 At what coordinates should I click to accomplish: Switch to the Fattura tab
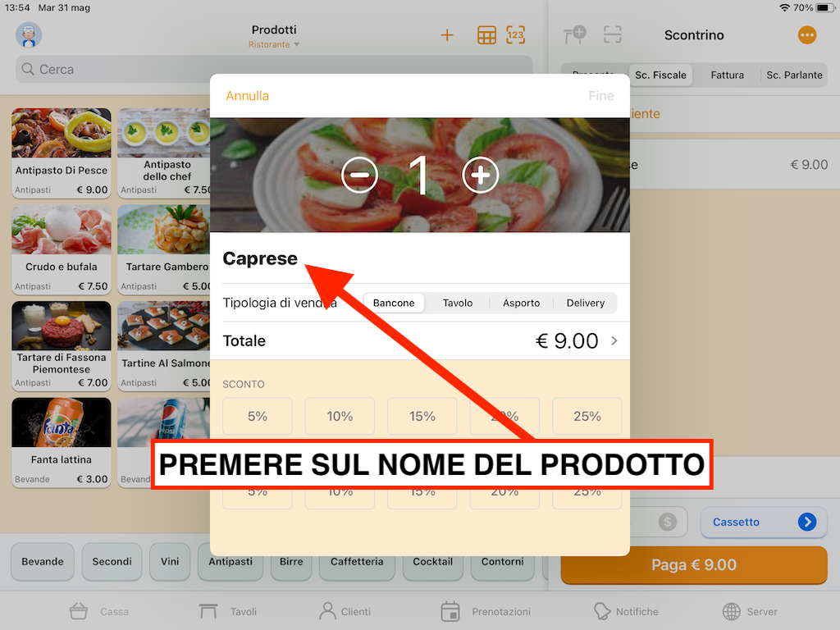pyautogui.click(x=727, y=75)
